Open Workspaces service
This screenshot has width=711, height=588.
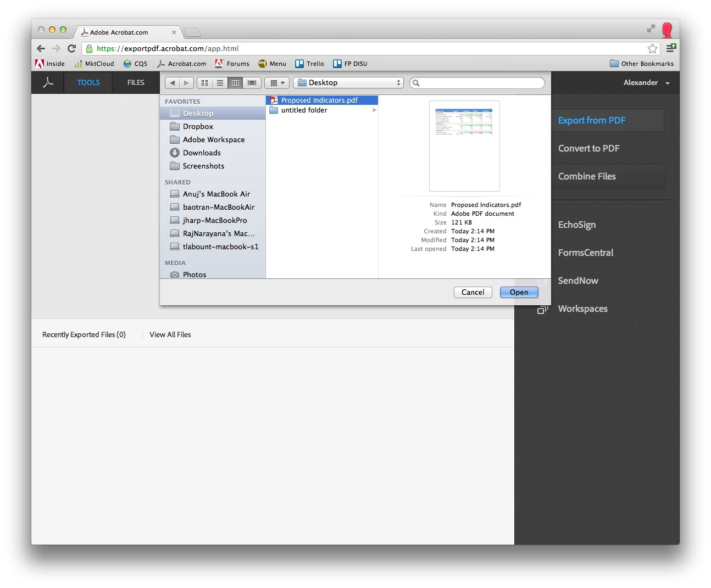tap(583, 309)
